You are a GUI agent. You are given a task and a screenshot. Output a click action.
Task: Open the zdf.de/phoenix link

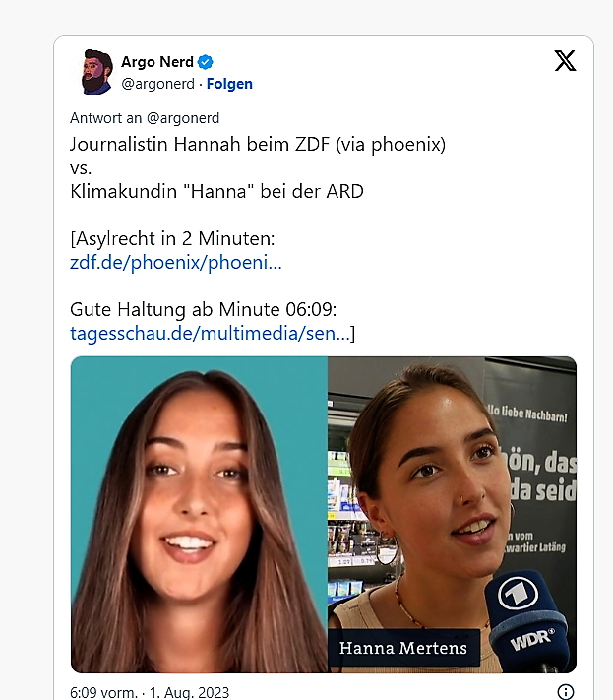point(176,263)
